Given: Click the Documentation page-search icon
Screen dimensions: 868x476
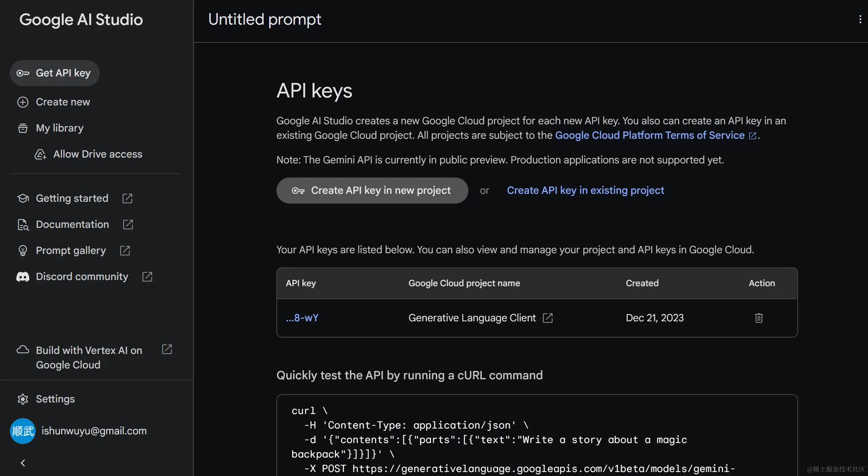Looking at the screenshot, I should tap(23, 225).
